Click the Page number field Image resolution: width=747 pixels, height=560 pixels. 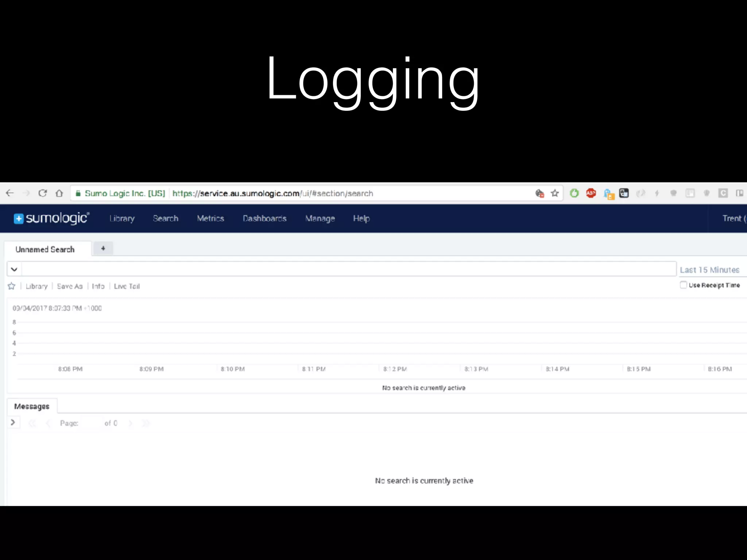tap(90, 423)
